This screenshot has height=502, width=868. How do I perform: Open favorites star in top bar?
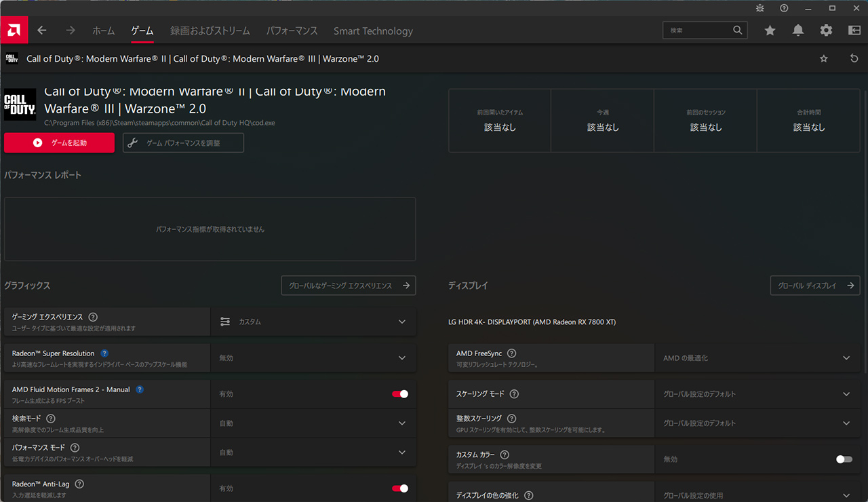pos(770,31)
